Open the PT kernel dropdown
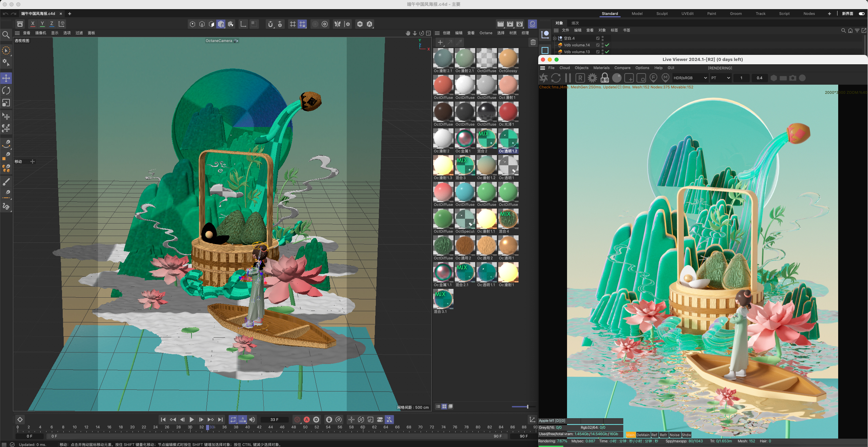868x447 pixels. click(720, 78)
